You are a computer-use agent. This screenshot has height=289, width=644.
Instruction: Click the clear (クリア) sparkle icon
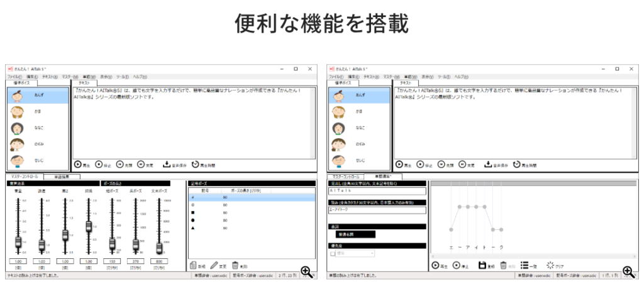551,266
